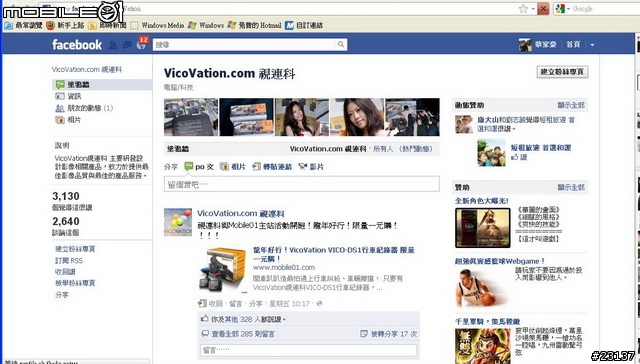
Task: Open www.mobile01.com link in post
Action: [x=284, y=268]
